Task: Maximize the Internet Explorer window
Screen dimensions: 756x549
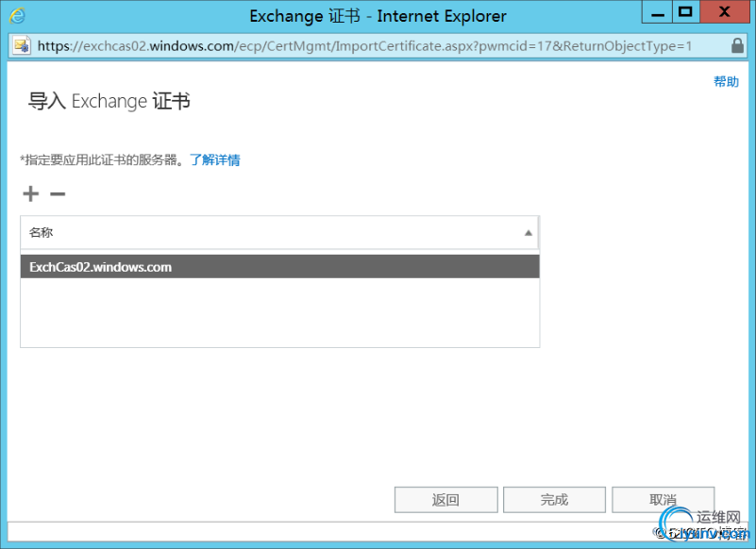Action: point(685,12)
